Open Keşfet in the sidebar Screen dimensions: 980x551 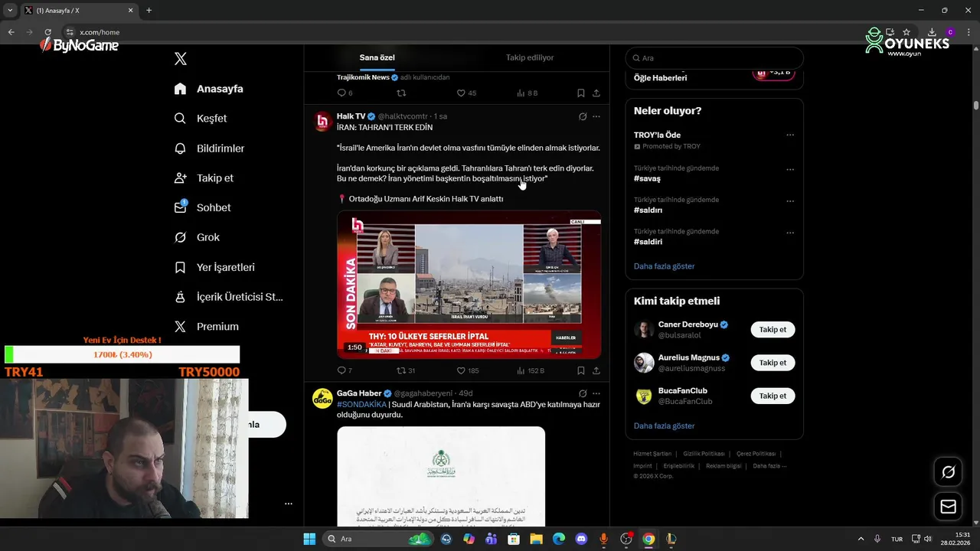[x=201, y=119]
